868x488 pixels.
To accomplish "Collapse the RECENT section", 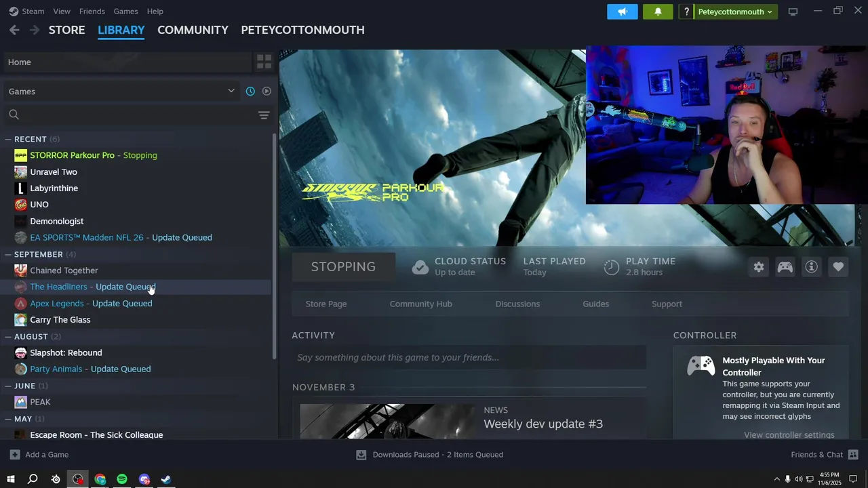I will tap(8, 139).
